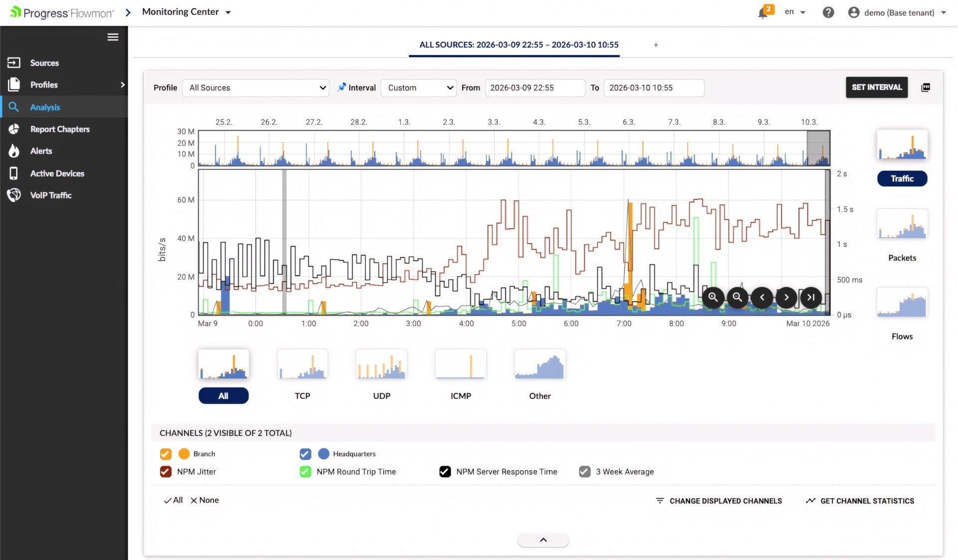Shift chart to previous time window
Image resolution: width=958 pixels, height=560 pixels.
(762, 297)
